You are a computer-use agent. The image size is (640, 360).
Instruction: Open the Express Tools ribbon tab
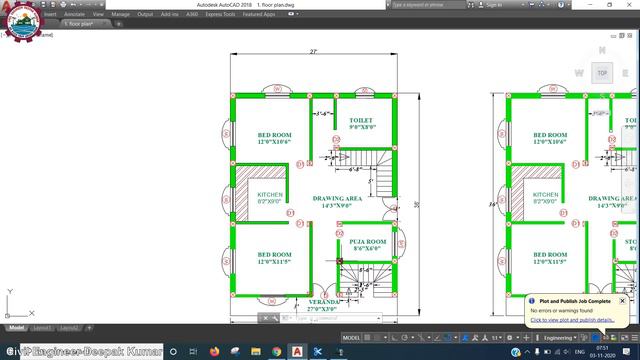[220, 14]
